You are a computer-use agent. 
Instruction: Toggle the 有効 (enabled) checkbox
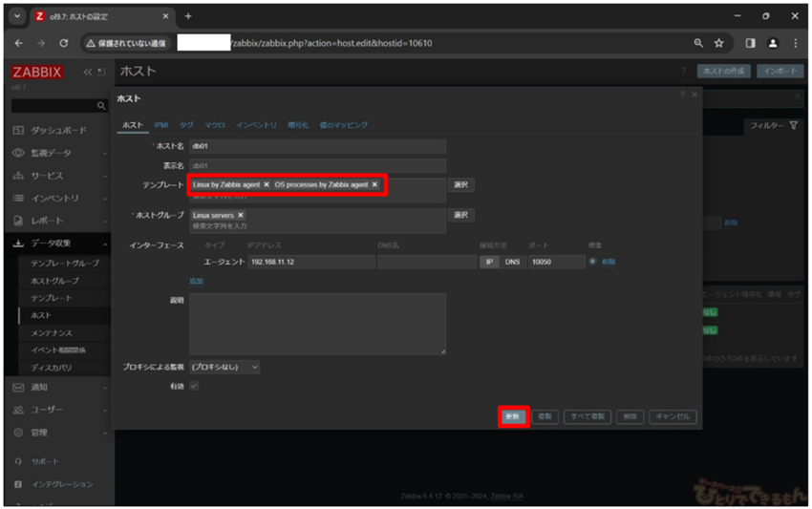pyautogui.click(x=194, y=386)
